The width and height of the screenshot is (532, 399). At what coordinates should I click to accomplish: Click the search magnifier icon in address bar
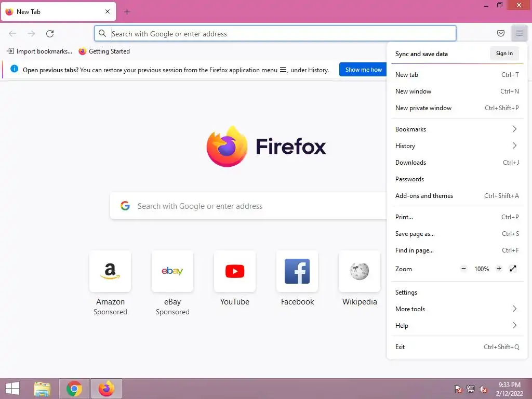click(x=102, y=33)
